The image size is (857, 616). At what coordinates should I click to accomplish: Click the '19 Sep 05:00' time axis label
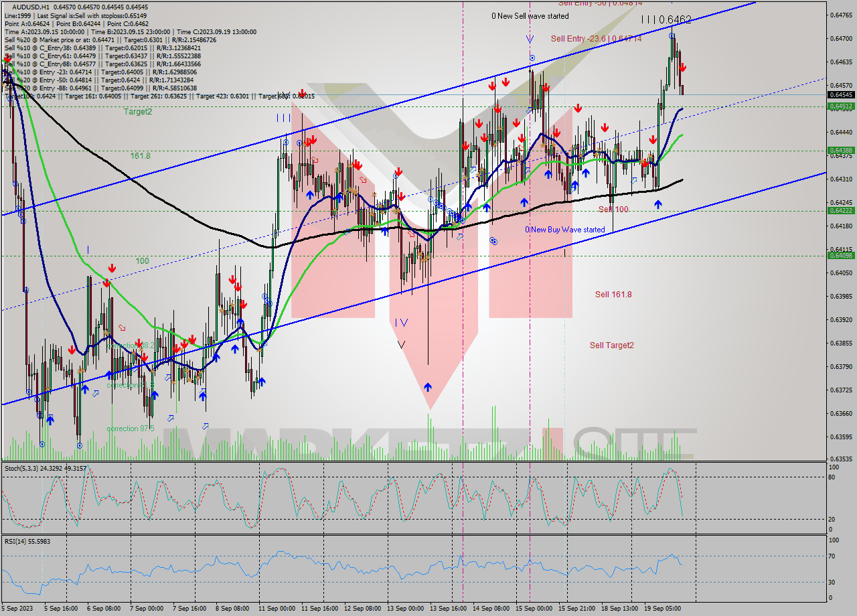point(662,609)
